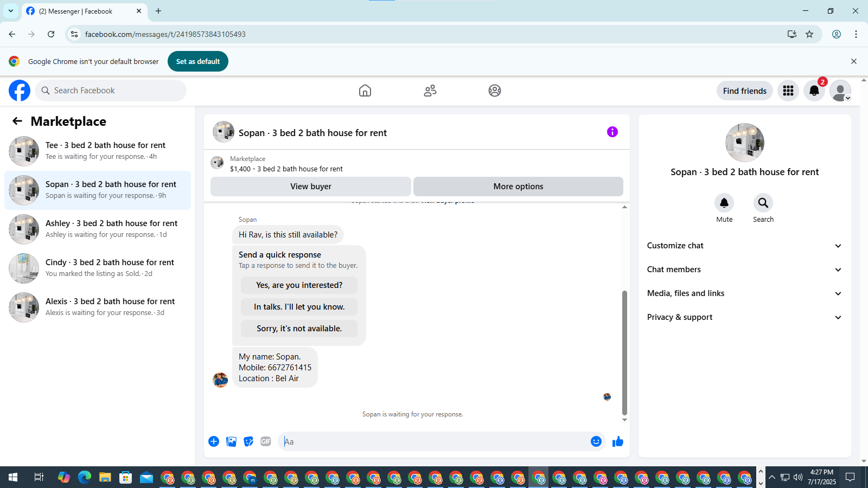Click the message text "Hi Rav, is this still available?"
Screen dimensions: 868x488
pyautogui.click(x=288, y=235)
